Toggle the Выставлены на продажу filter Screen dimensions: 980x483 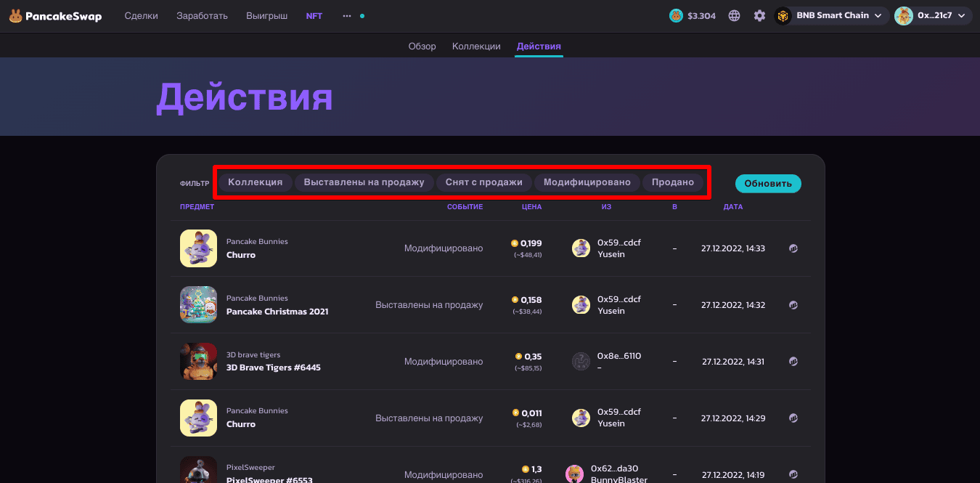[364, 182]
